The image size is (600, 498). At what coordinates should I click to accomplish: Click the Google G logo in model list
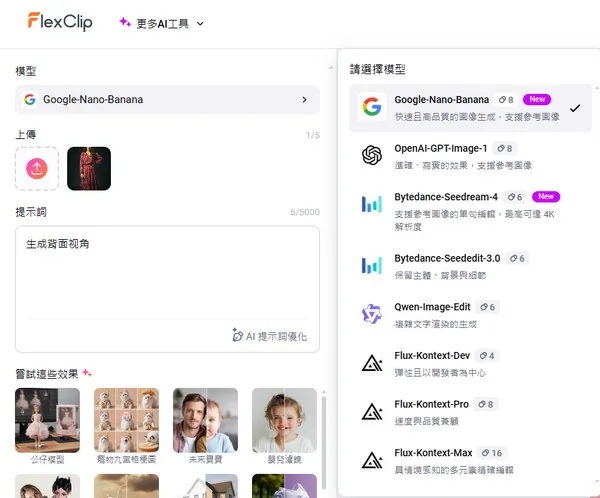(372, 106)
